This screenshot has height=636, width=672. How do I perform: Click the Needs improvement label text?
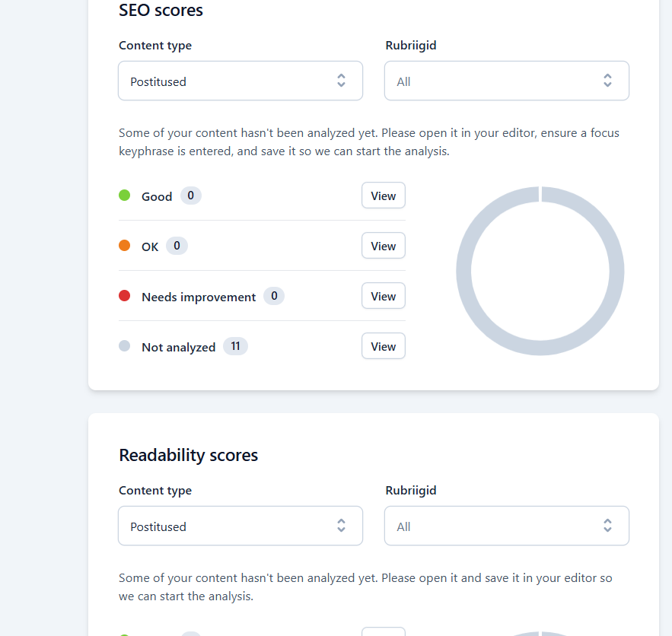199,297
